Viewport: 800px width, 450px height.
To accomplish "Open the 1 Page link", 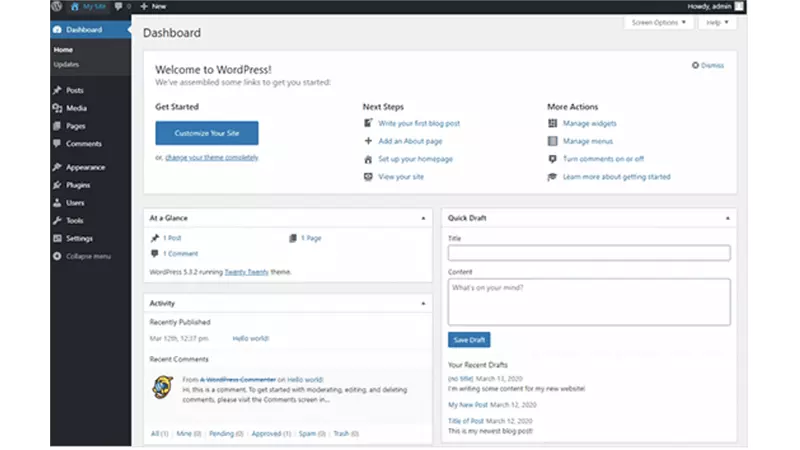I will coord(311,238).
